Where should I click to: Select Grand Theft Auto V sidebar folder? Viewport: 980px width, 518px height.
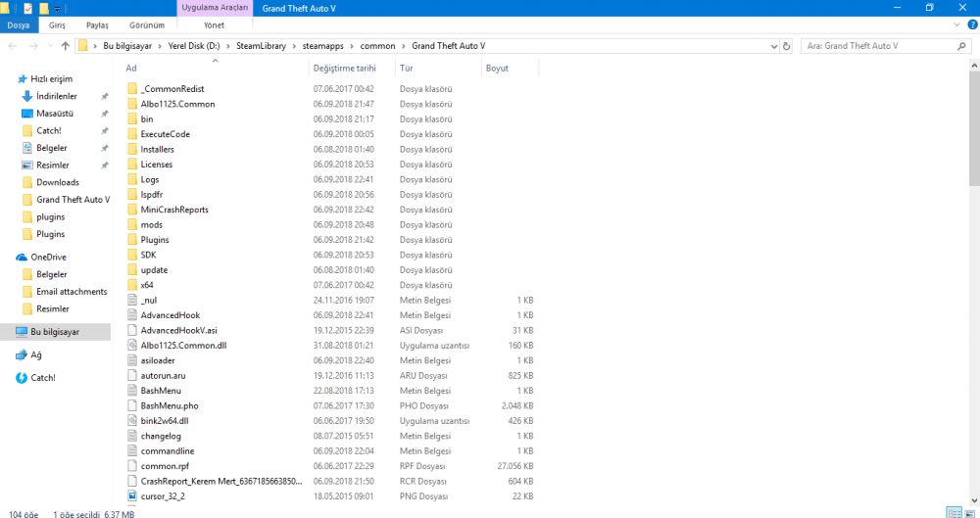tap(66, 200)
